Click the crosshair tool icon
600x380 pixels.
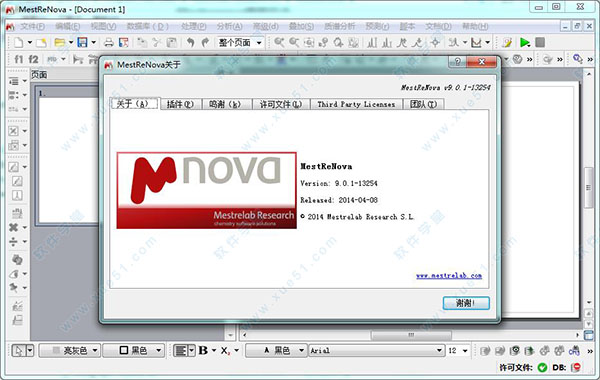pyautogui.click(x=435, y=42)
